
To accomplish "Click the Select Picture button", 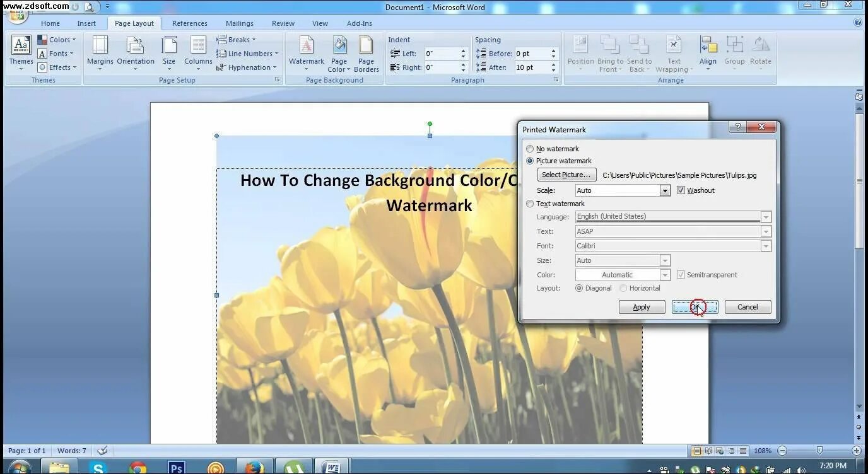I will click(566, 175).
